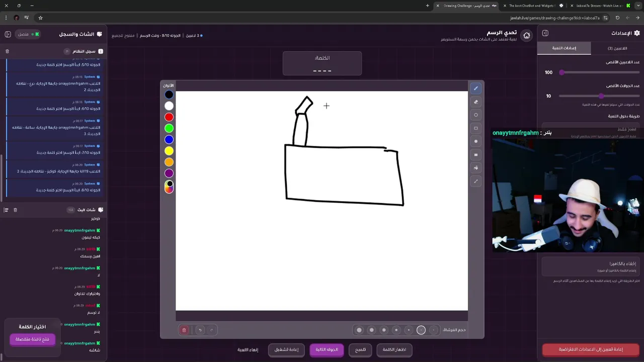The width and height of the screenshot is (644, 362).
Task: Select the filled circle shape tool
Action: (x=476, y=141)
